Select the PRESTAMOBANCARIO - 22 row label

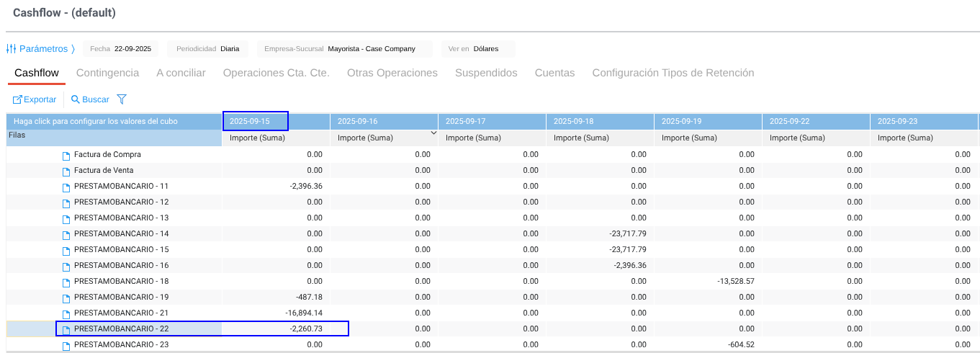pos(121,329)
